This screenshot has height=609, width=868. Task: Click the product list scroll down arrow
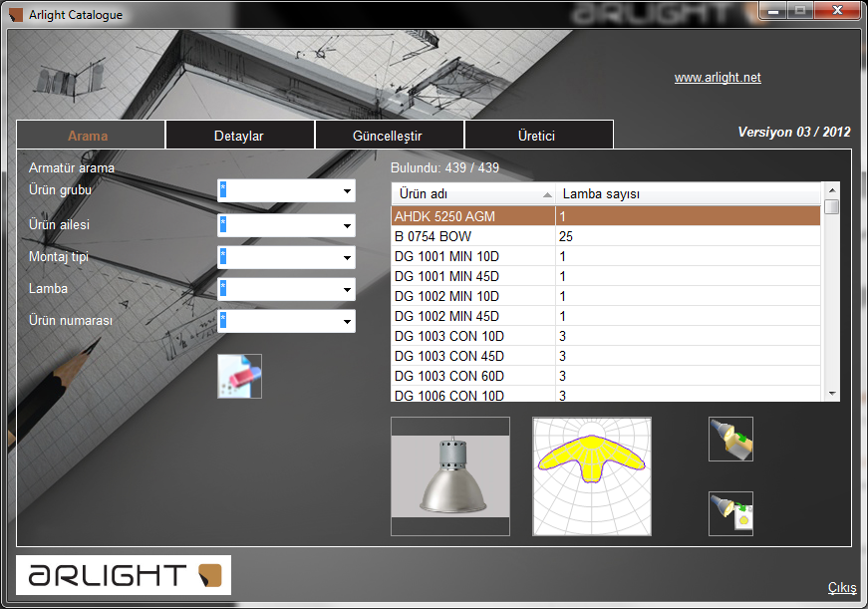click(831, 394)
